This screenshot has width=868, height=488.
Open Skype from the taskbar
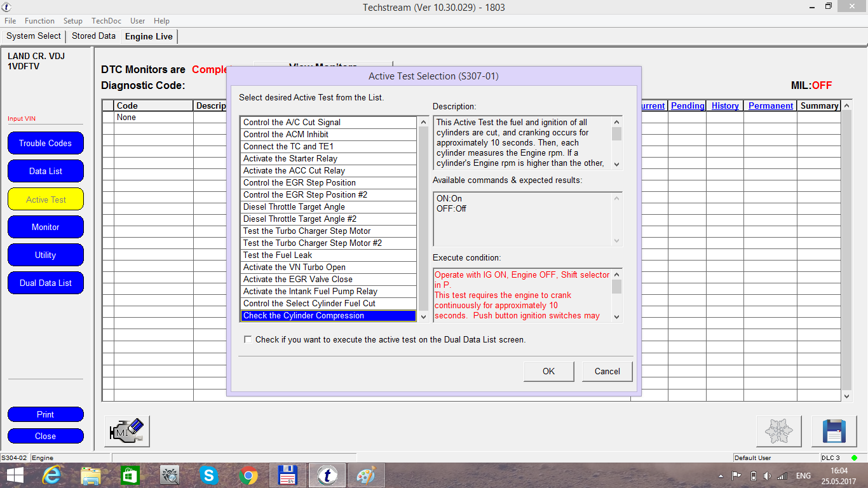(x=208, y=475)
